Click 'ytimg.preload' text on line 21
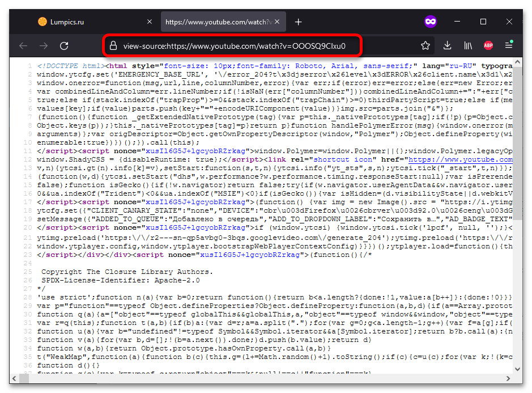 tap(66, 238)
